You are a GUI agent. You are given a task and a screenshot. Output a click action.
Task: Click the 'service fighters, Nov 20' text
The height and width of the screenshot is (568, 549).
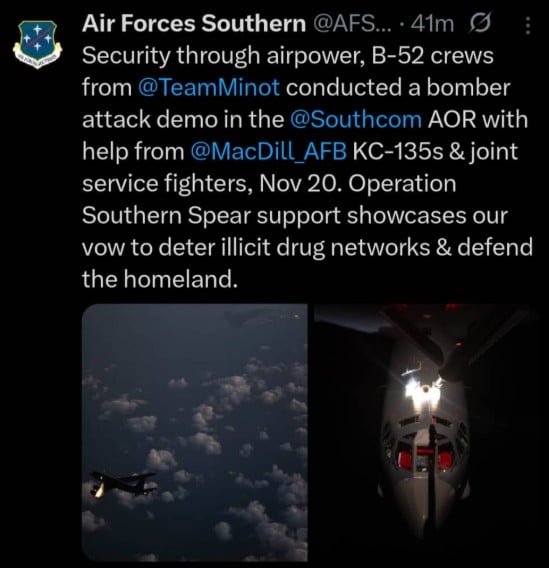coord(212,184)
